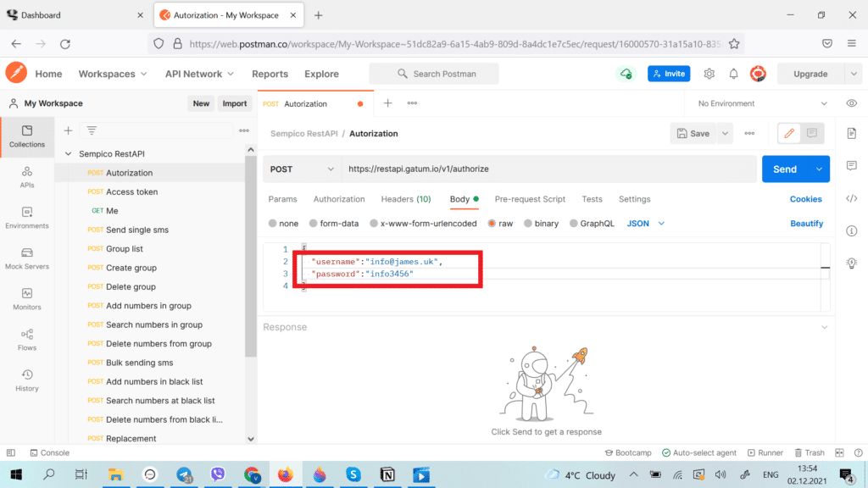
Task: Open the request info icon in the right sidebar
Action: pyautogui.click(x=851, y=230)
